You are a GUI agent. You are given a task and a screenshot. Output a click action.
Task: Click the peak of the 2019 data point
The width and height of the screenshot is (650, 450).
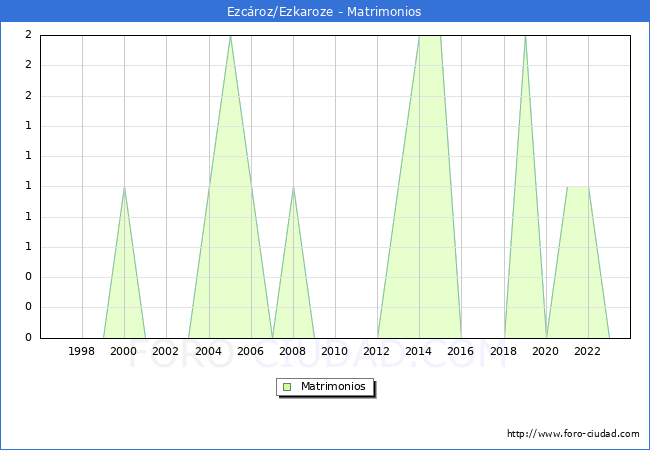pyautogui.click(x=525, y=36)
